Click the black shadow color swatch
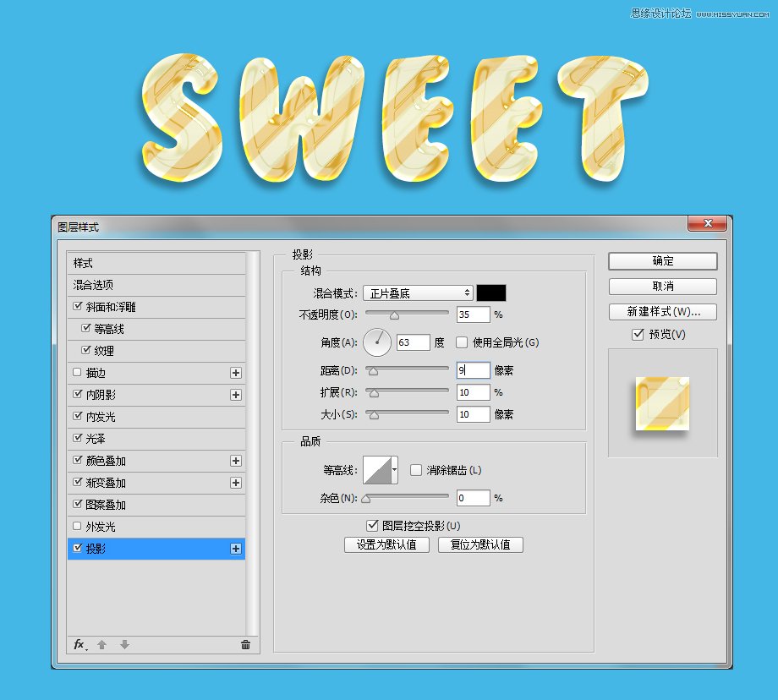Image resolution: width=778 pixels, height=700 pixels. (490, 293)
